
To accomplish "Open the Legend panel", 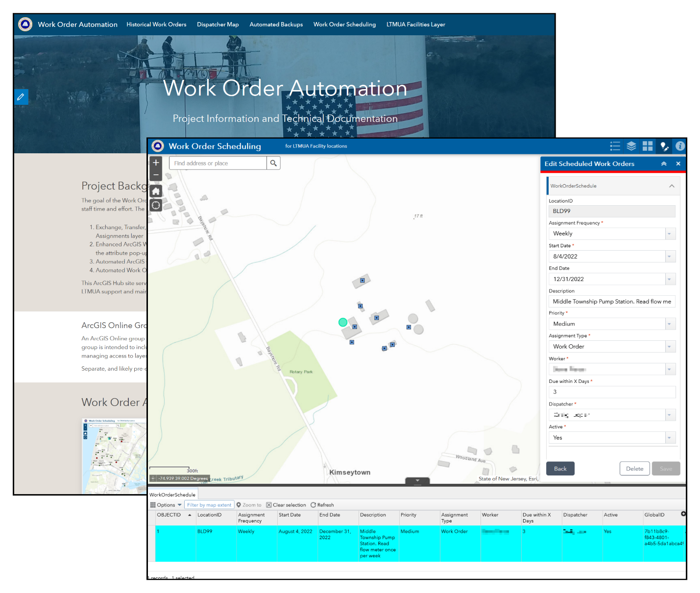I will pos(615,146).
